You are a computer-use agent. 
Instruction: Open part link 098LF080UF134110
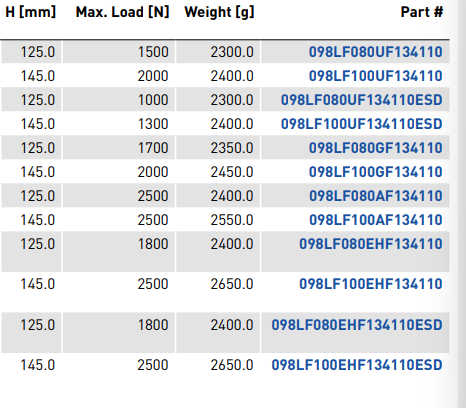[376, 52]
